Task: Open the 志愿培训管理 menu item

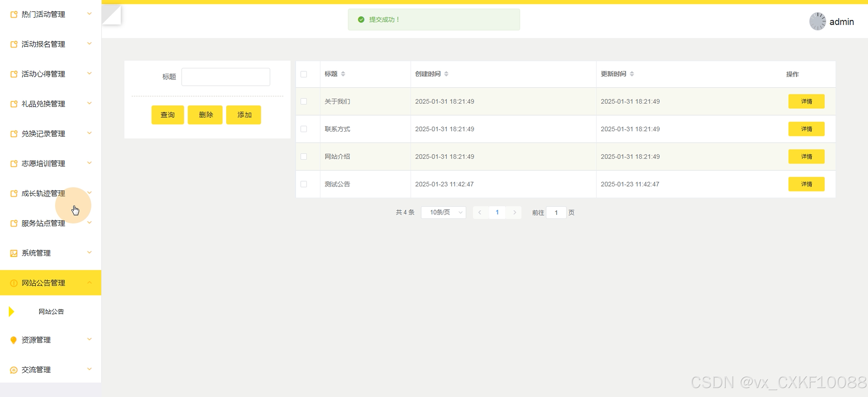Action: [43, 164]
